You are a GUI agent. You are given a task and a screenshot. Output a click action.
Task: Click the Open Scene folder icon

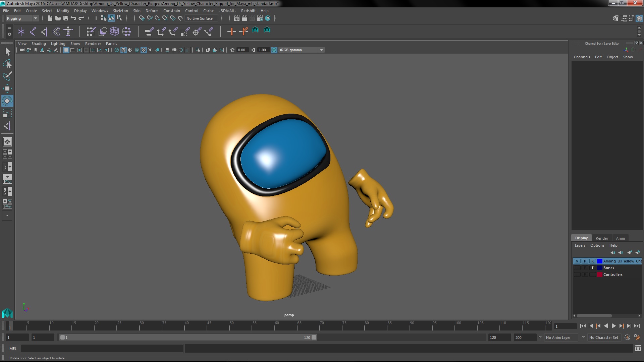point(58,18)
